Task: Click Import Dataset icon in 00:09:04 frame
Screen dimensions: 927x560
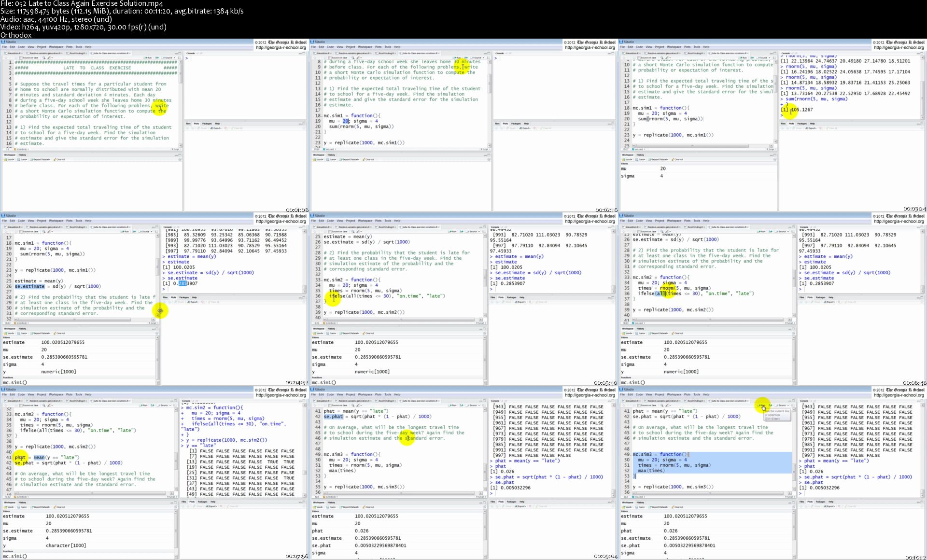Action: [341, 507]
